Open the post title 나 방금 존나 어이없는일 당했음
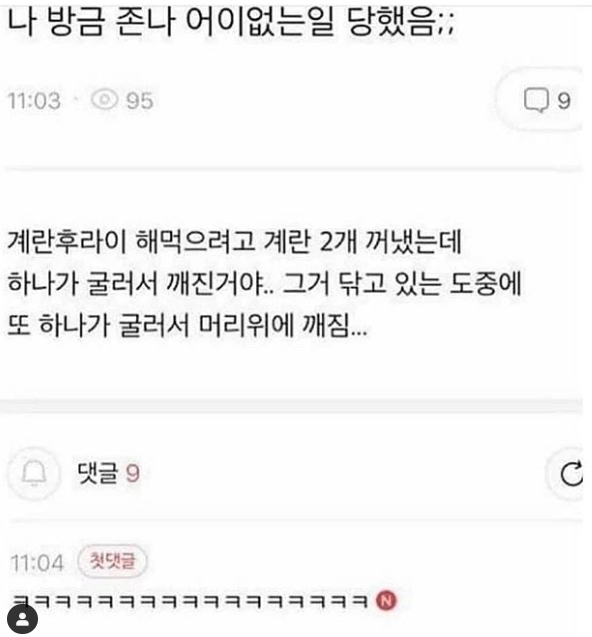Image resolution: width=592 pixels, height=637 pixels. (x=231, y=22)
